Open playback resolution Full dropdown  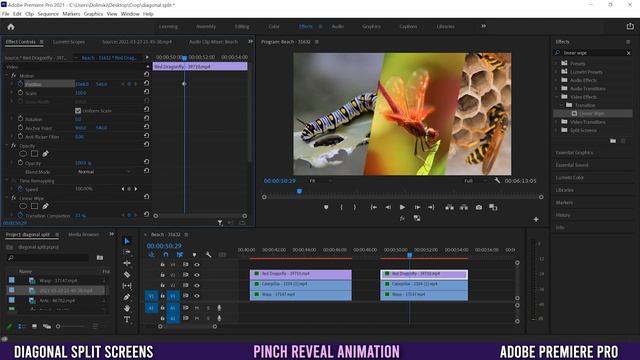(476, 180)
